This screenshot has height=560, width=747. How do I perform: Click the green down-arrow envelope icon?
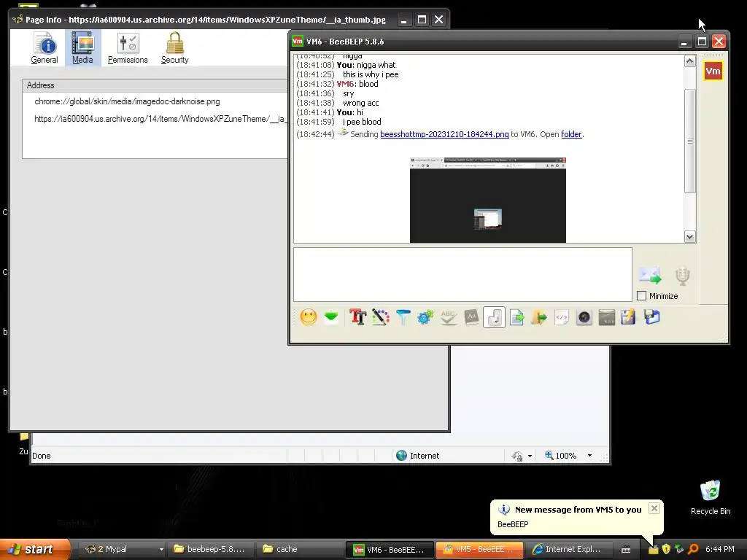click(331, 317)
